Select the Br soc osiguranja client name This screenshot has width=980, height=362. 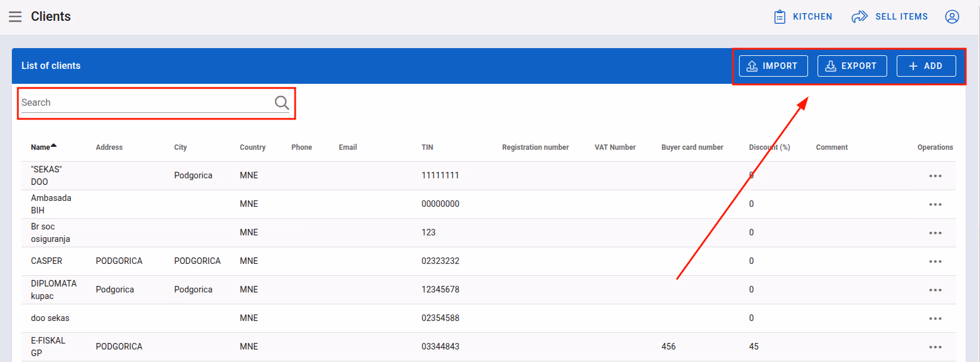[x=50, y=232]
